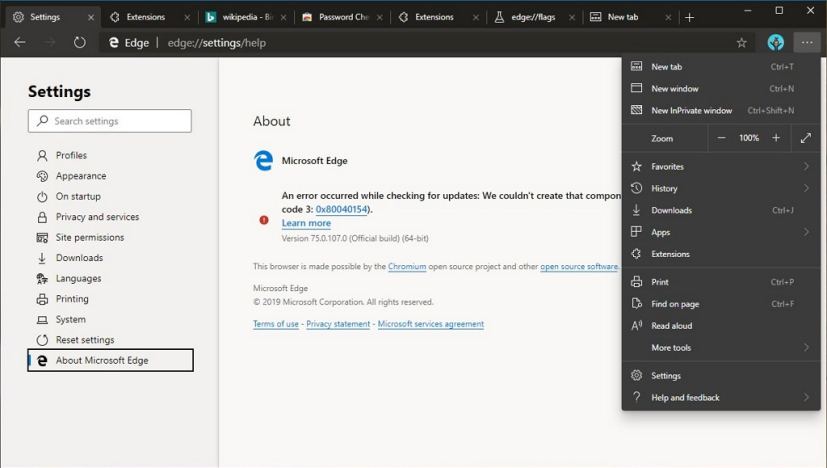The image size is (827, 468).
Task: Open the open source software link
Action: 579,266
